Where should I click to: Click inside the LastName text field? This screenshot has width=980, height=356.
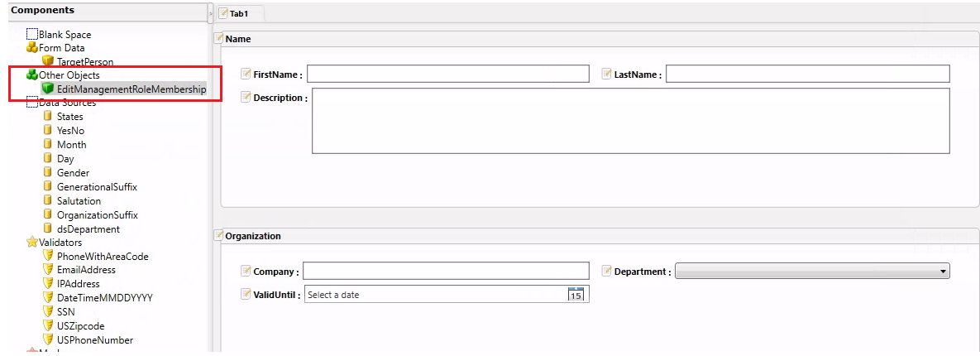coord(808,74)
